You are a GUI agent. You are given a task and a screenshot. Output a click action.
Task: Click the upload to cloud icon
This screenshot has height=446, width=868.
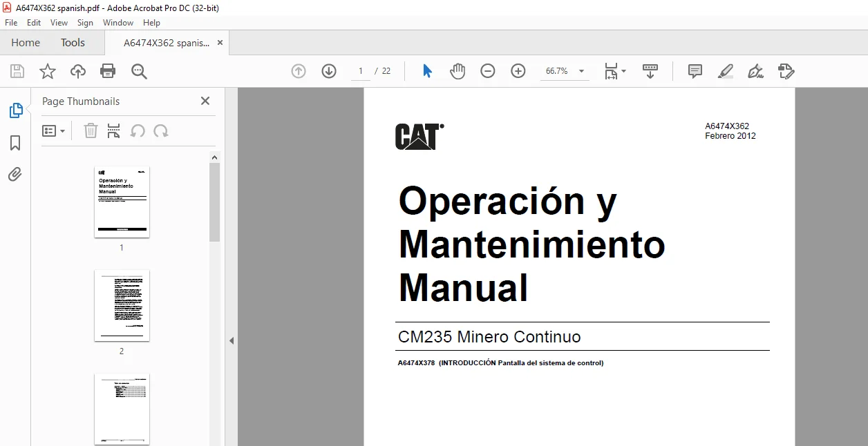[x=78, y=71]
